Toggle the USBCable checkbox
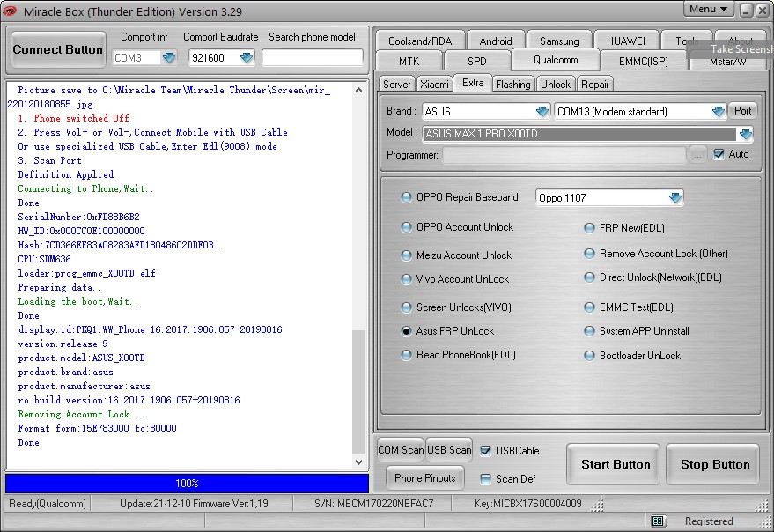The height and width of the screenshot is (532, 774). pos(485,450)
